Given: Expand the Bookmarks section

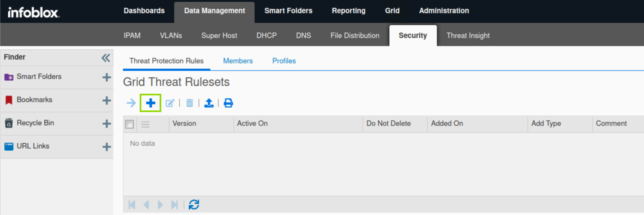Looking at the screenshot, I should pyautogui.click(x=107, y=100).
